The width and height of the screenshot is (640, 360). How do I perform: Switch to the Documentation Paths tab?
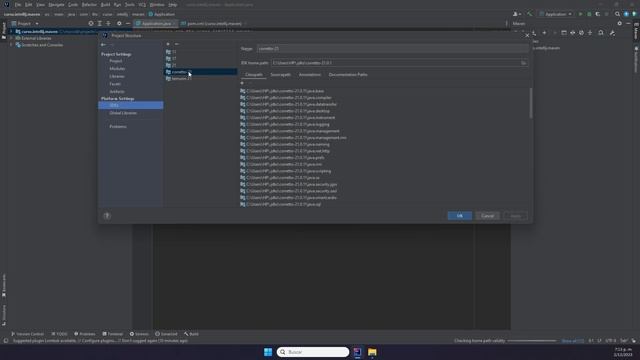click(x=348, y=75)
